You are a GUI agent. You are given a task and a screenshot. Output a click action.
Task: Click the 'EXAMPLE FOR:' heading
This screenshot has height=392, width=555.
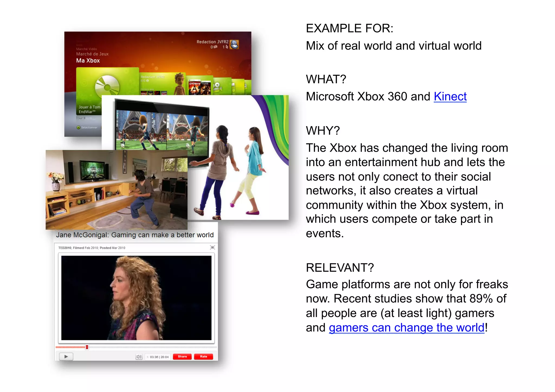(350, 28)
